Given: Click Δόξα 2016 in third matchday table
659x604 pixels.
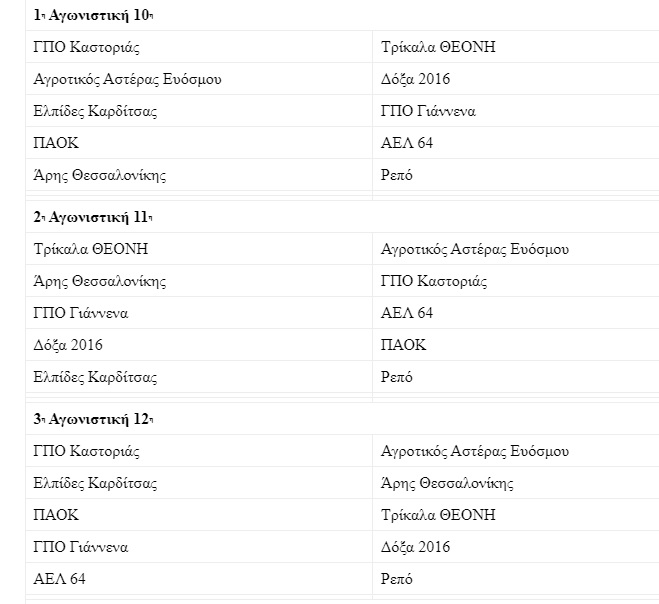Looking at the screenshot, I should (x=415, y=547).
